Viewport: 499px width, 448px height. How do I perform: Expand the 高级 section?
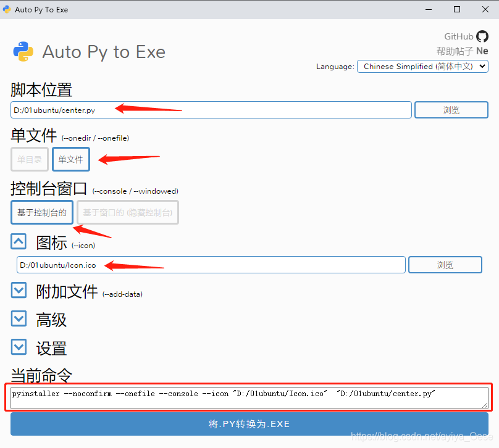coord(19,318)
